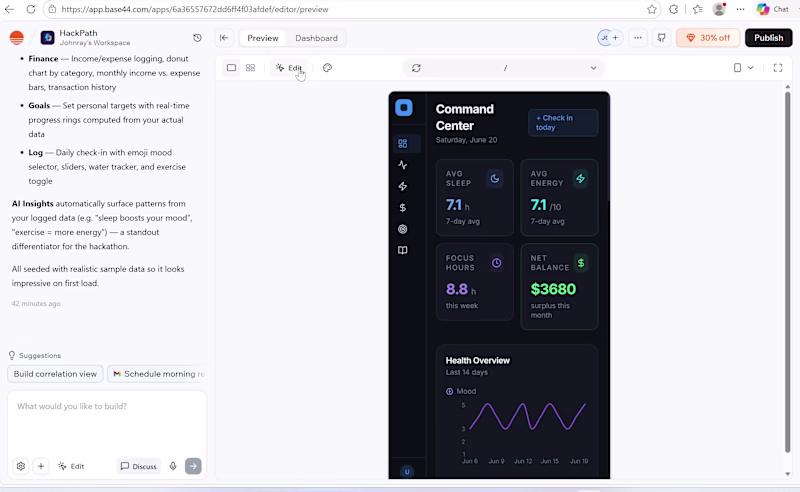Collapse the chat panel arrow icon
This screenshot has height=492, width=800.
pyautogui.click(x=224, y=38)
